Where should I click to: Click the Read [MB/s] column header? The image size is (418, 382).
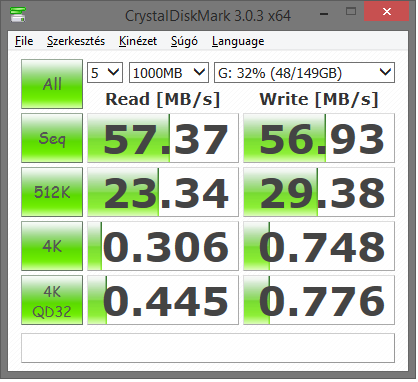tap(163, 99)
